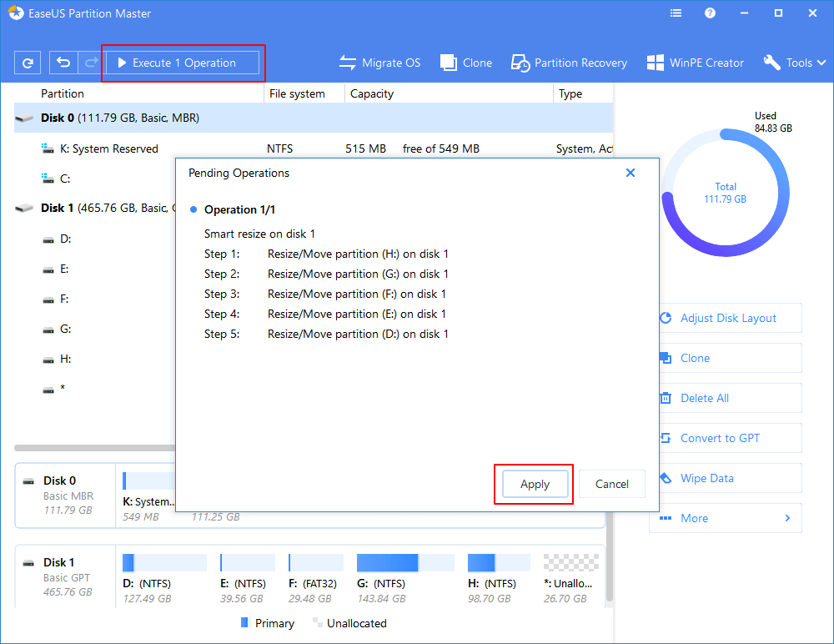Select the Disk 0 header row
834x644 pixels.
(314, 118)
